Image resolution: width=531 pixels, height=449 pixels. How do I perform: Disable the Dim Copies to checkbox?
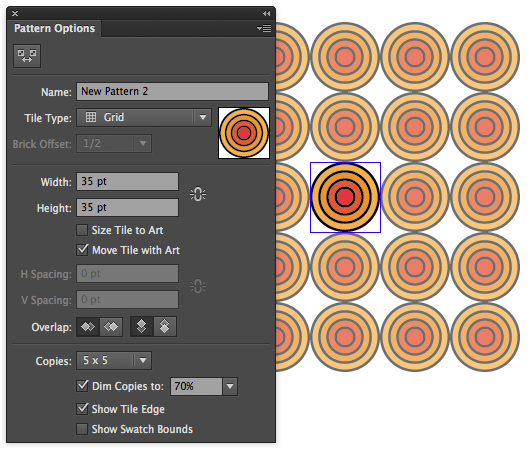[82, 386]
